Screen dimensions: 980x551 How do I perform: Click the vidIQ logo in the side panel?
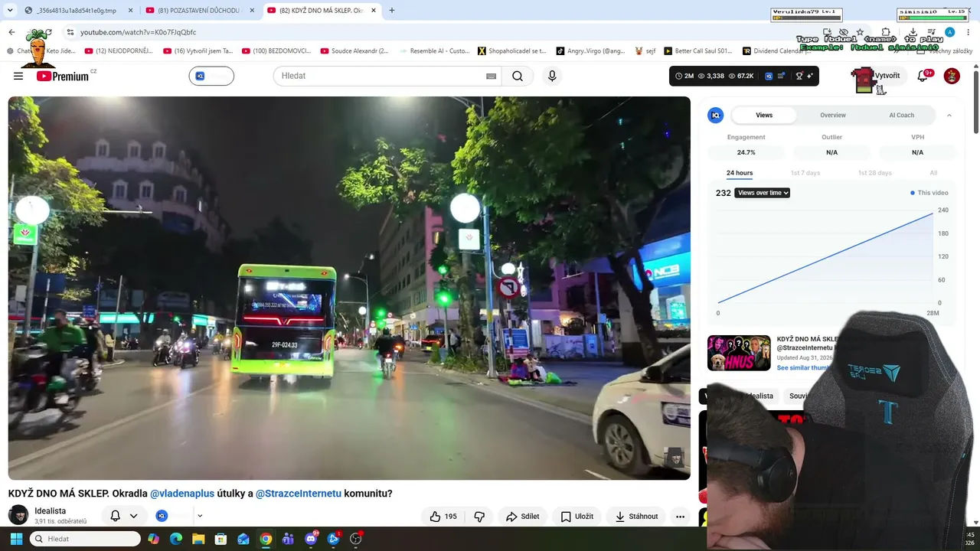[716, 115]
